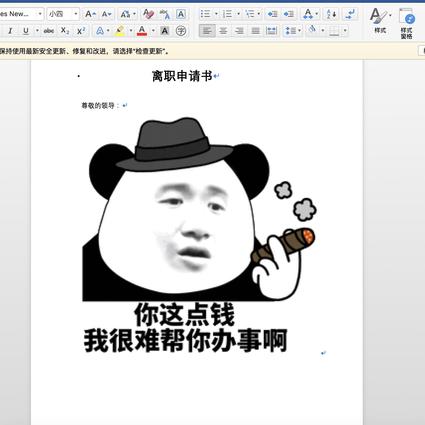Viewport: 425px width, 425px height.
Task: Open the font name dropdown
Action: tap(40, 14)
